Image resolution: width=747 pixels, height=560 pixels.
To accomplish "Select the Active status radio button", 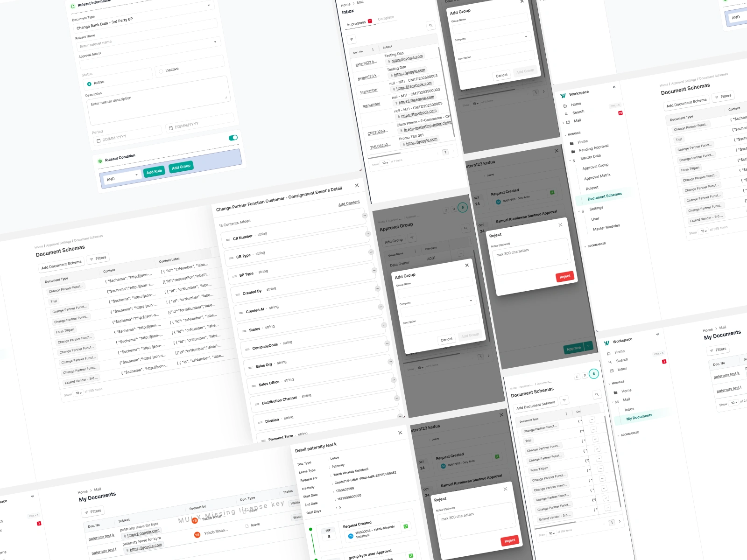I will (89, 84).
